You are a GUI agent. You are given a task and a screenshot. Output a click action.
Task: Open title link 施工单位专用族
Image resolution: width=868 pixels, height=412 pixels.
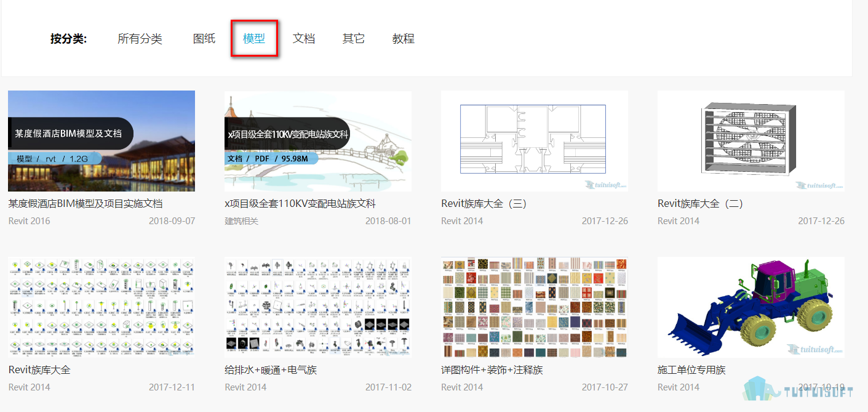click(x=691, y=370)
